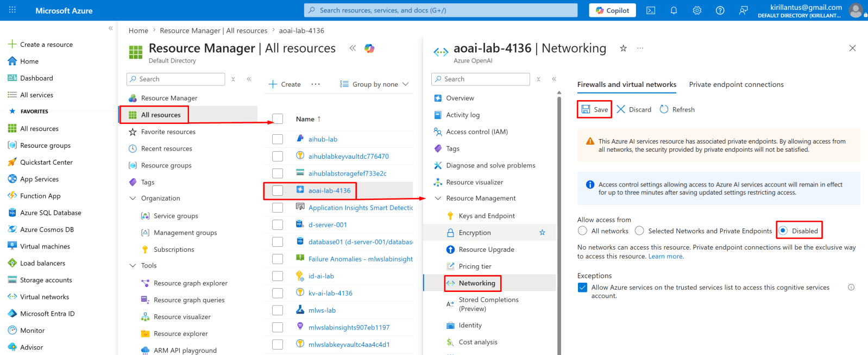The image size is (868, 355).
Task: Open the help question mark icon
Action: 720,10
